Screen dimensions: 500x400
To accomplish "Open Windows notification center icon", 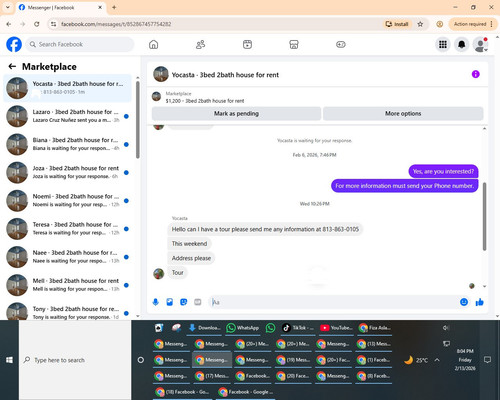I will click(487, 360).
